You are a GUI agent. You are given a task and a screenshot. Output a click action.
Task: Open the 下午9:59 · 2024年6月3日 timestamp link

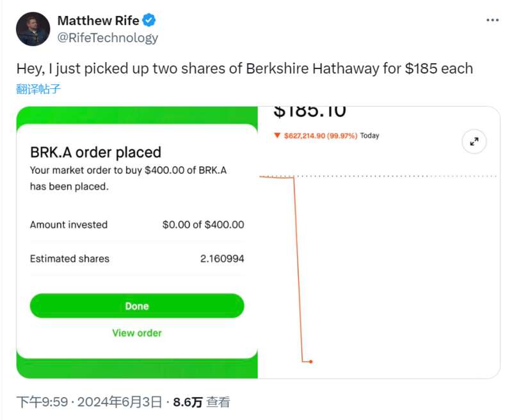pyautogui.click(x=89, y=401)
